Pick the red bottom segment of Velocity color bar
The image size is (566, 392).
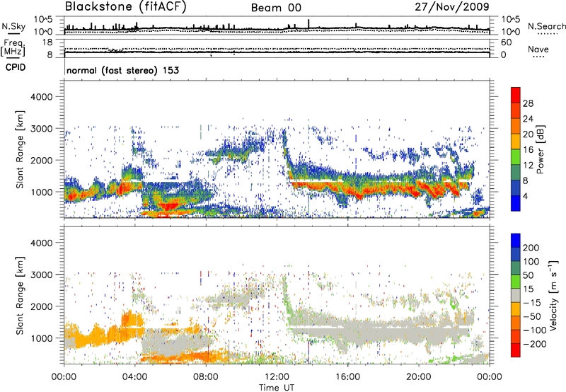pyautogui.click(x=516, y=350)
